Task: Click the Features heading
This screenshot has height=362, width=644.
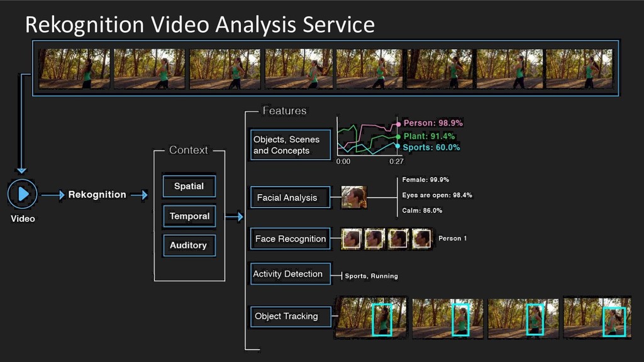Action: click(285, 111)
